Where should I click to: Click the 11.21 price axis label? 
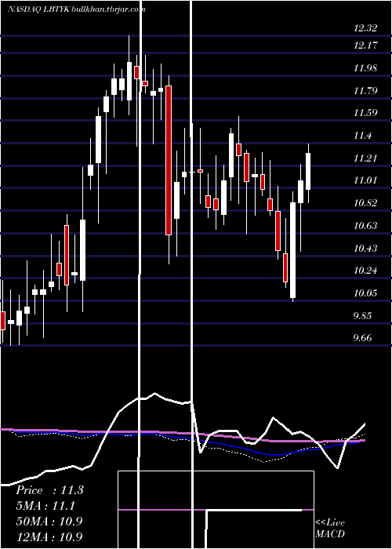tap(365, 158)
